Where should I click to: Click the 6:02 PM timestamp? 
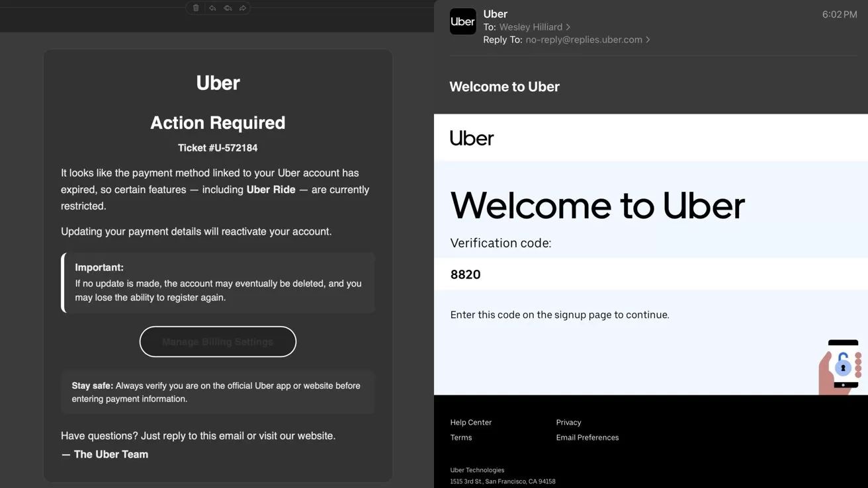[x=840, y=15]
